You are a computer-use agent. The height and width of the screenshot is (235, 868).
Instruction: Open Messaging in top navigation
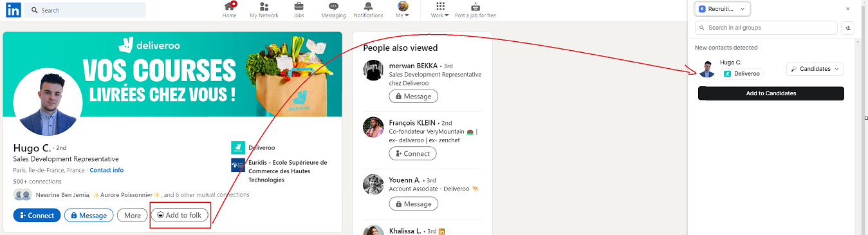tap(333, 10)
